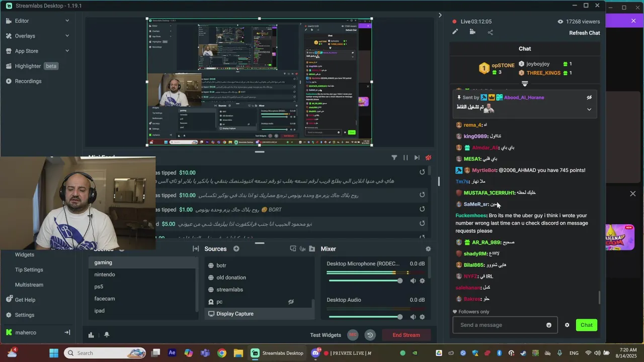644x362 pixels.
Task: Toggle visibility of the pc source
Action: point(291,302)
